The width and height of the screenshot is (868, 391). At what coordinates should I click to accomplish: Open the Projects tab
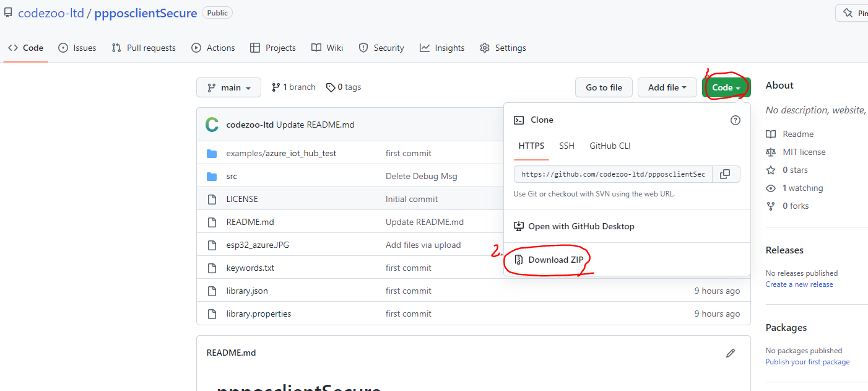(x=273, y=48)
